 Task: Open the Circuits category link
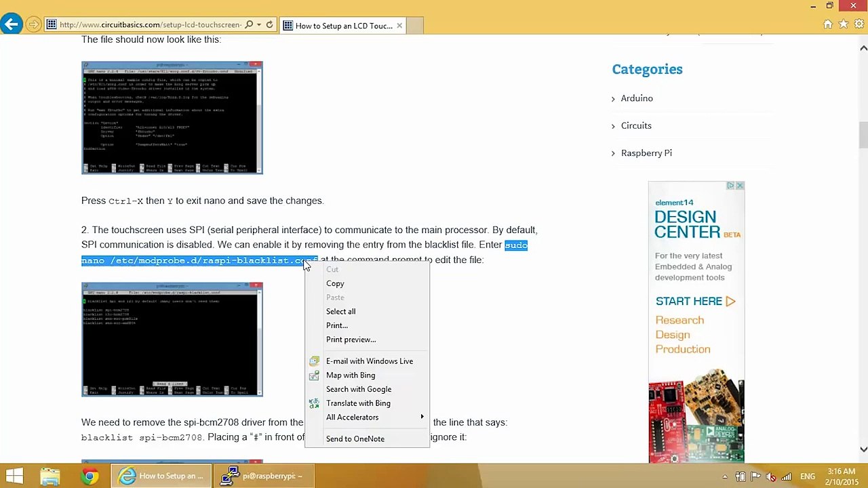(636, 125)
